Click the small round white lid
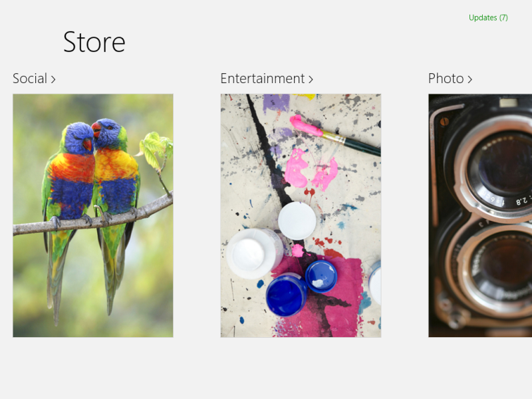 pos(297,221)
